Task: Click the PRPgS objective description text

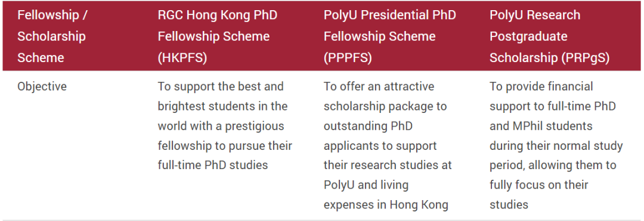Action: tap(556, 145)
